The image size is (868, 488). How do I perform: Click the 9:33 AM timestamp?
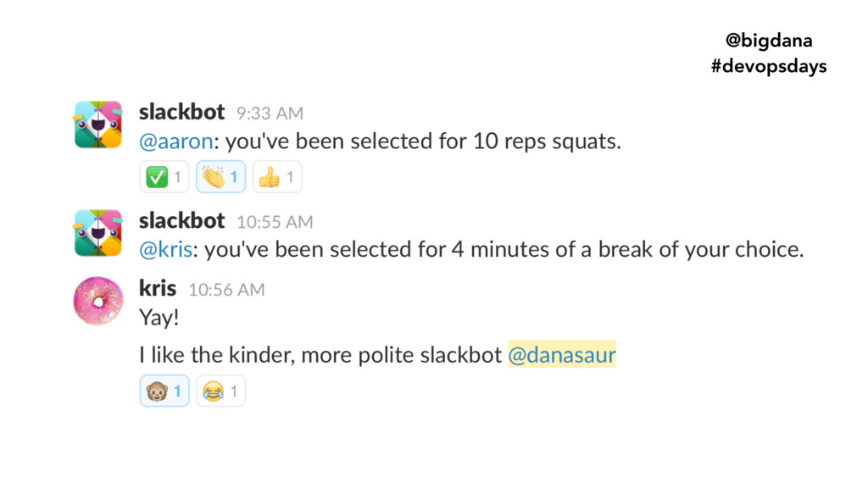click(270, 114)
